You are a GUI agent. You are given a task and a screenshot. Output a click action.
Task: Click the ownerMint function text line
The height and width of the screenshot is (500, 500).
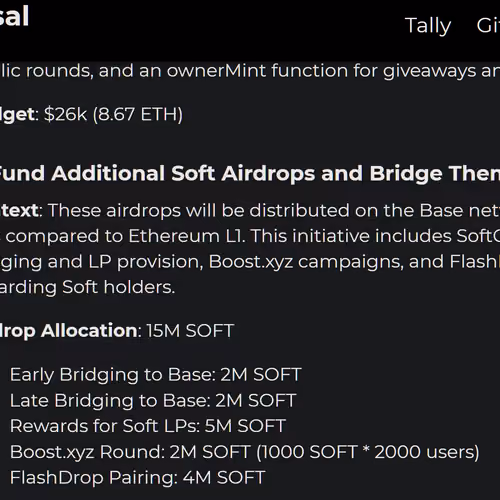(x=250, y=71)
